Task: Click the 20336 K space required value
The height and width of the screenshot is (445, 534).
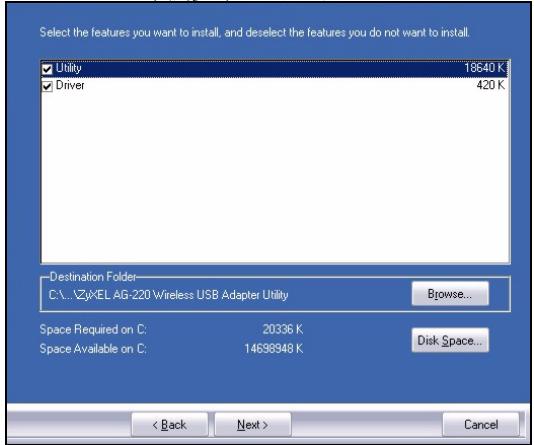Action: 283,329
